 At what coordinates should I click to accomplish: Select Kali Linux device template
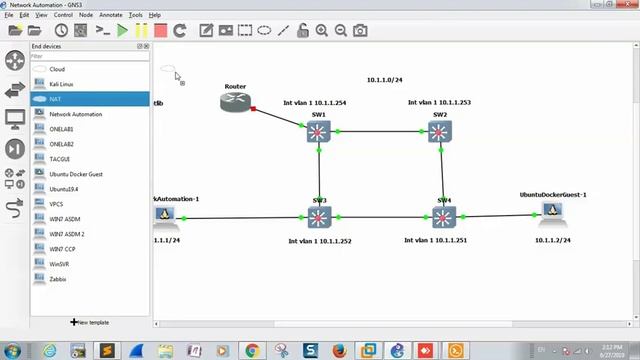click(x=90, y=84)
